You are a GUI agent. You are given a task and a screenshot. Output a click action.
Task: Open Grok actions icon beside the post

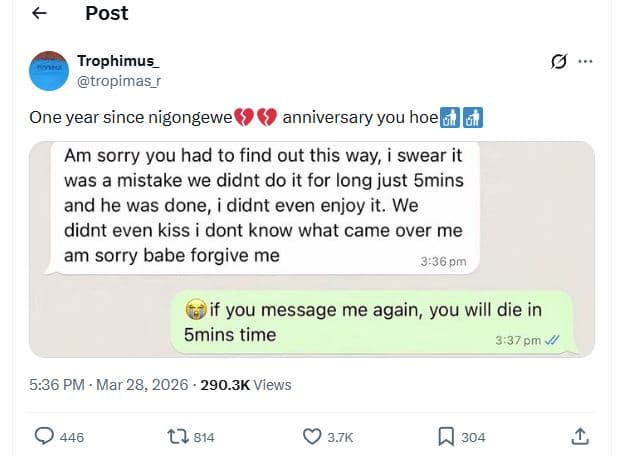point(560,62)
